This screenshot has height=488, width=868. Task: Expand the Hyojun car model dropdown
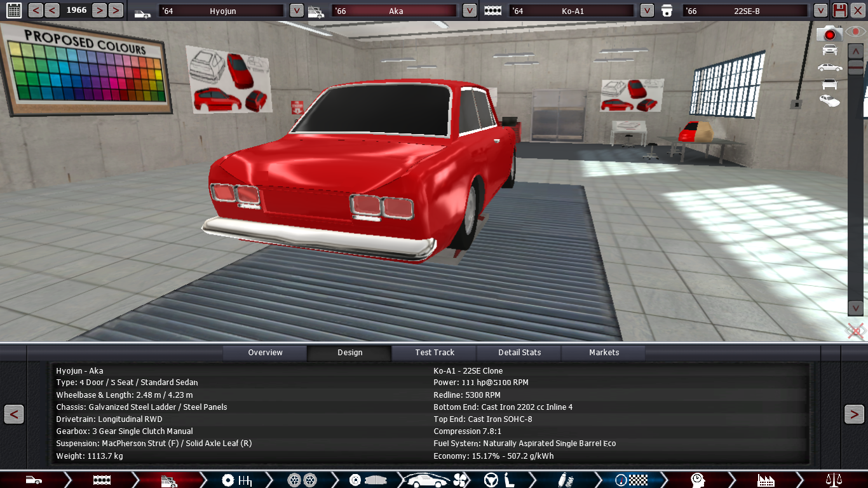(x=296, y=11)
